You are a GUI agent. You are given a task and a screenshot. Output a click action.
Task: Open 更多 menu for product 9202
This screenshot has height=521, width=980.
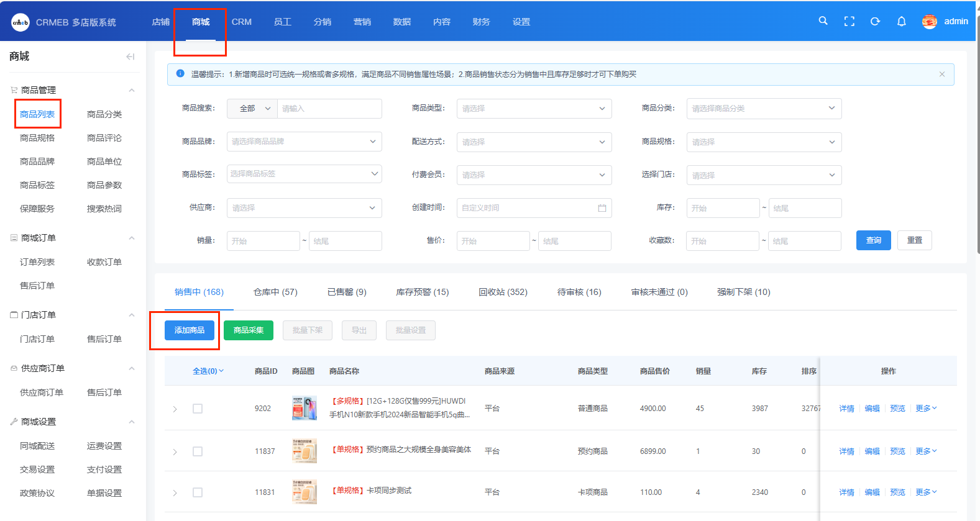tap(925, 408)
